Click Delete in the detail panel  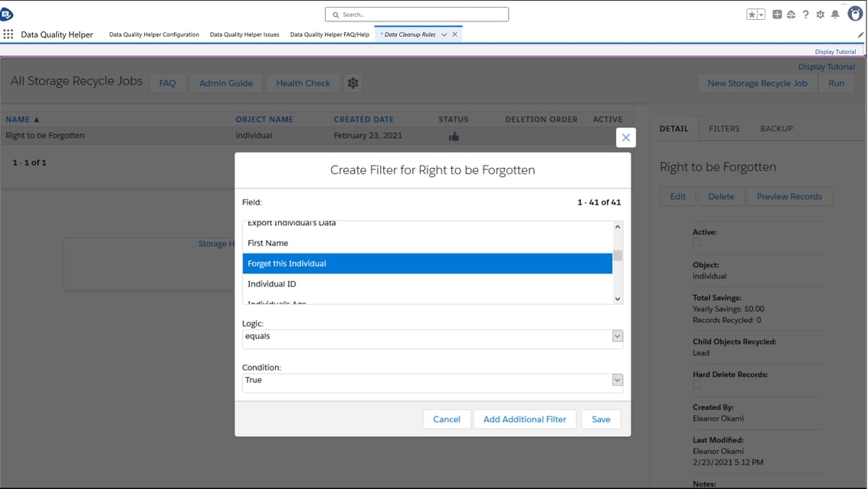click(x=721, y=197)
